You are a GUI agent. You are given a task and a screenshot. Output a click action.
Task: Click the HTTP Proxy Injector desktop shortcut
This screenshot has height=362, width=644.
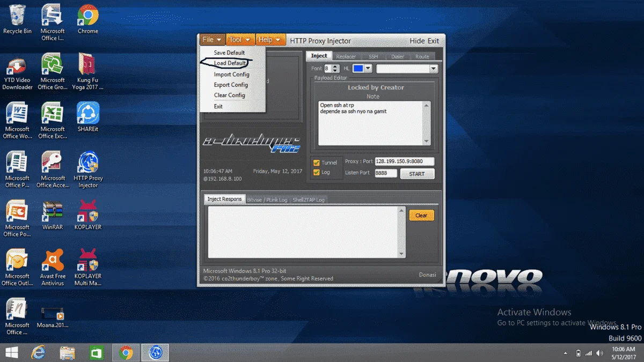88,169
